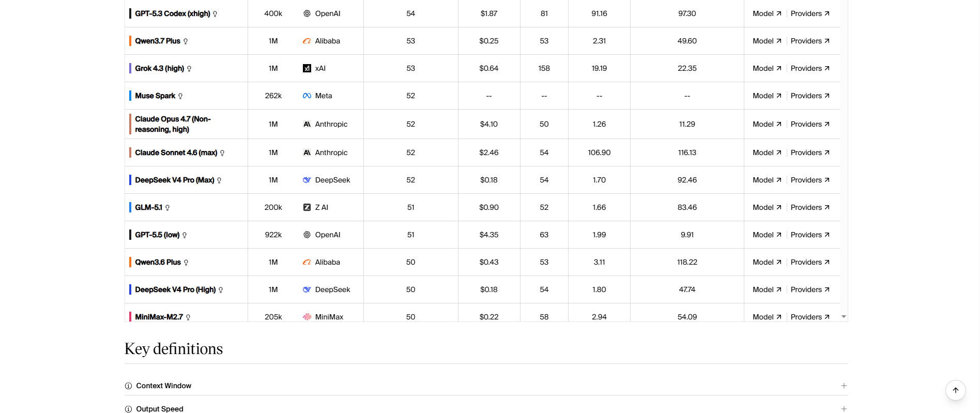Click the Alibaba logo in the Qwen3.7 Plus row
The width and height of the screenshot is (980, 413).
pos(307,41)
